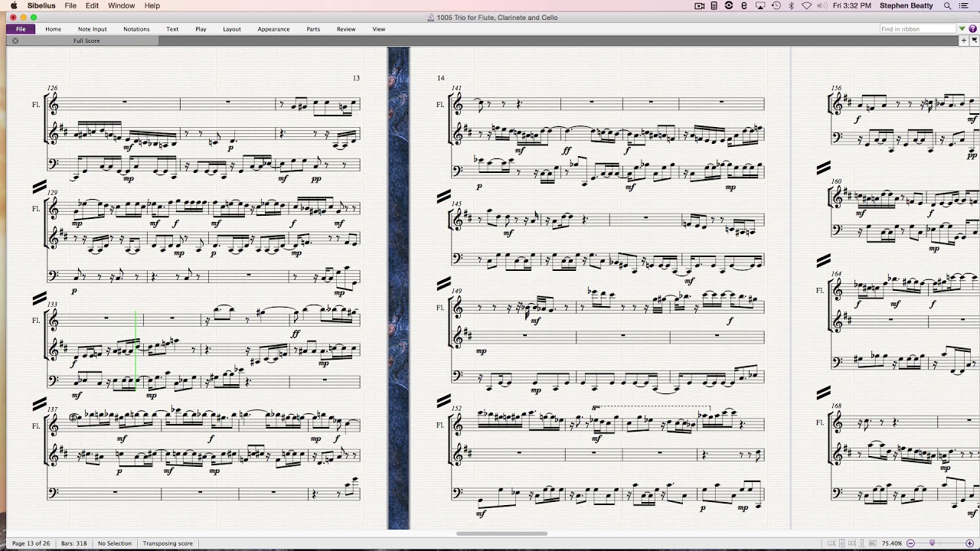980x551 pixels.
Task: Click page number 13 at page top
Action: click(356, 78)
